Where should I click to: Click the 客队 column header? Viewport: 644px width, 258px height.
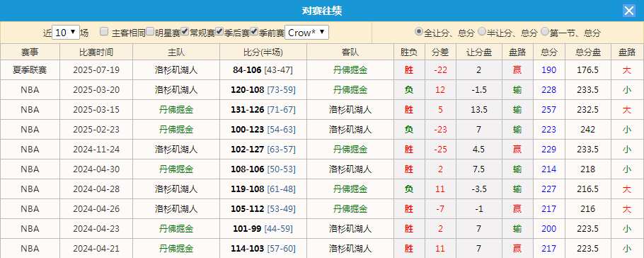click(x=350, y=52)
